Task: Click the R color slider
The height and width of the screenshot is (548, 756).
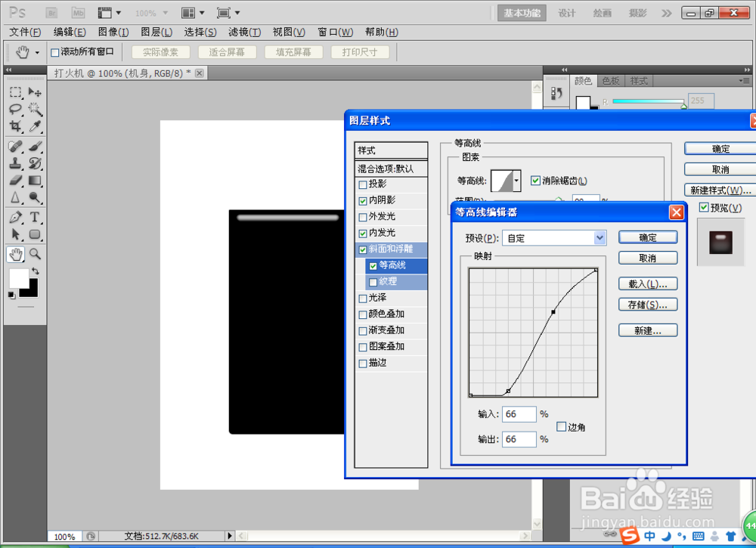Action: (649, 101)
